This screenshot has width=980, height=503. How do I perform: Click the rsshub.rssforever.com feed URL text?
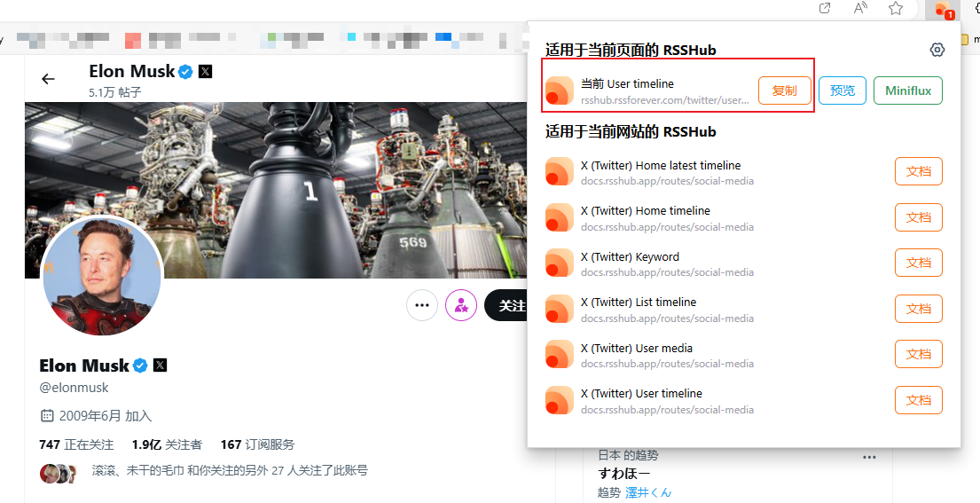point(665,100)
